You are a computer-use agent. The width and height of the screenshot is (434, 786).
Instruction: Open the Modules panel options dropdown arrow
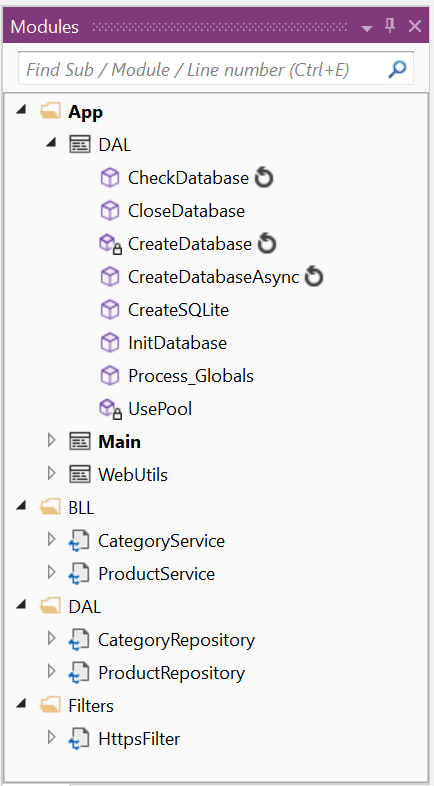pyautogui.click(x=367, y=28)
